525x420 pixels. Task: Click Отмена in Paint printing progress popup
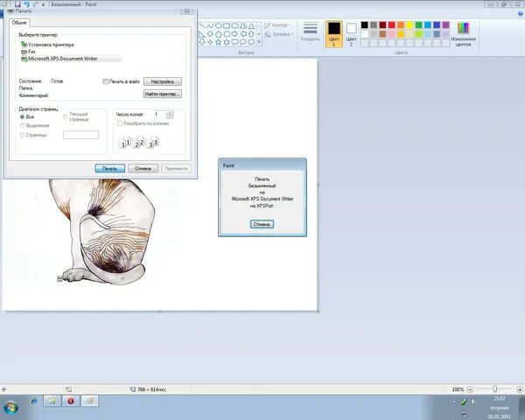click(262, 224)
